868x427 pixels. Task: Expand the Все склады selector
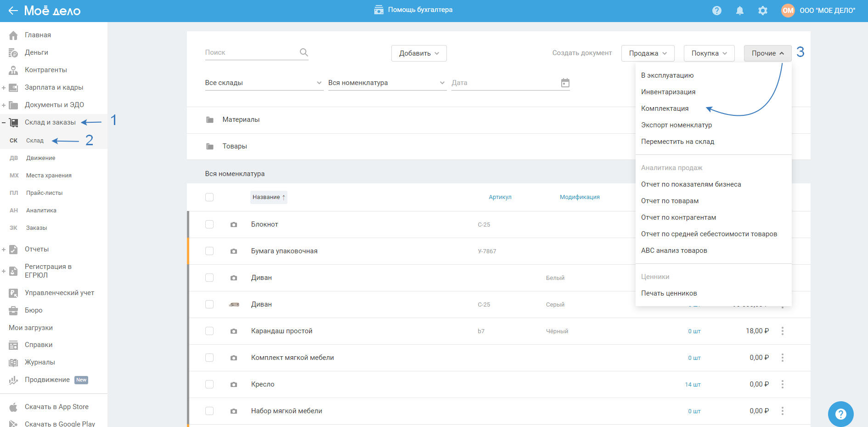263,83
